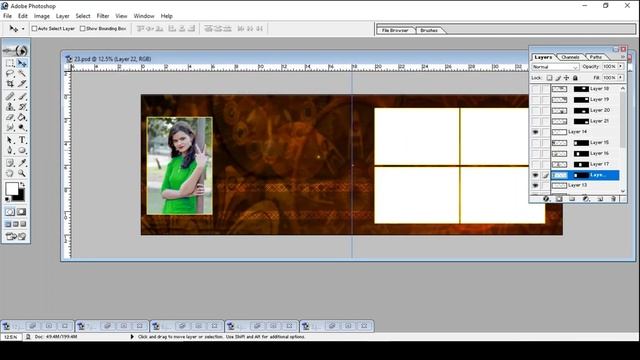Open the Fill slider arrow
Image resolution: width=640 pixels, height=360 pixels.
[621, 77]
